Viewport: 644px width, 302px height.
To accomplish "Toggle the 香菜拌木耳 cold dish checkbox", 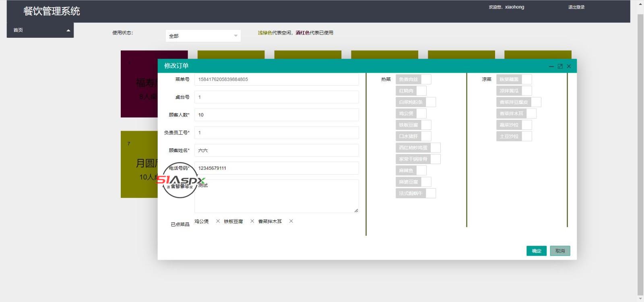I will [x=516, y=114].
